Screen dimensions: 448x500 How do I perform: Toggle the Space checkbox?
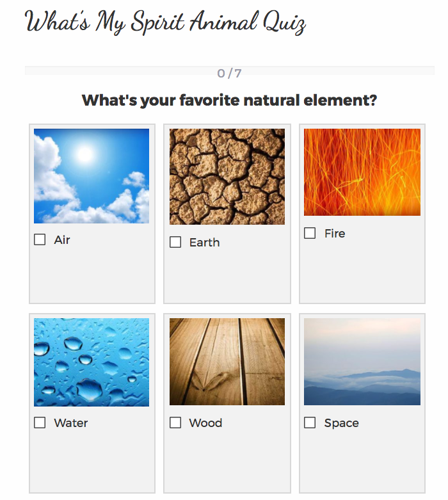[x=310, y=423]
